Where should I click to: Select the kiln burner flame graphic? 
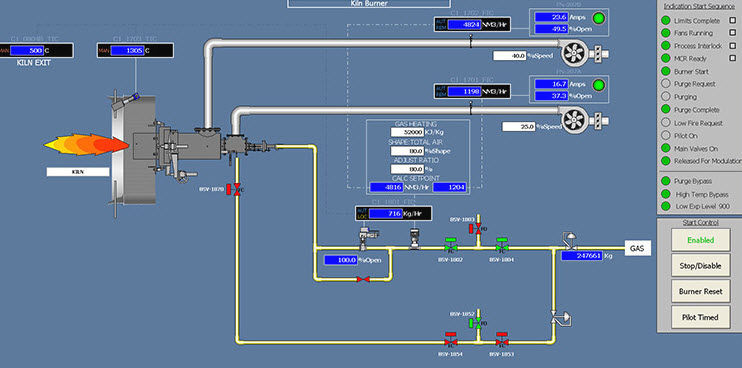87,145
